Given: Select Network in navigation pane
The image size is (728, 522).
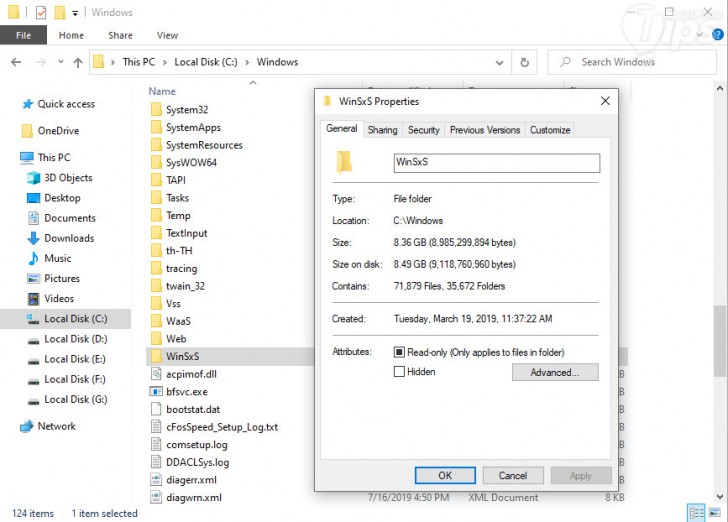Looking at the screenshot, I should [x=47, y=426].
